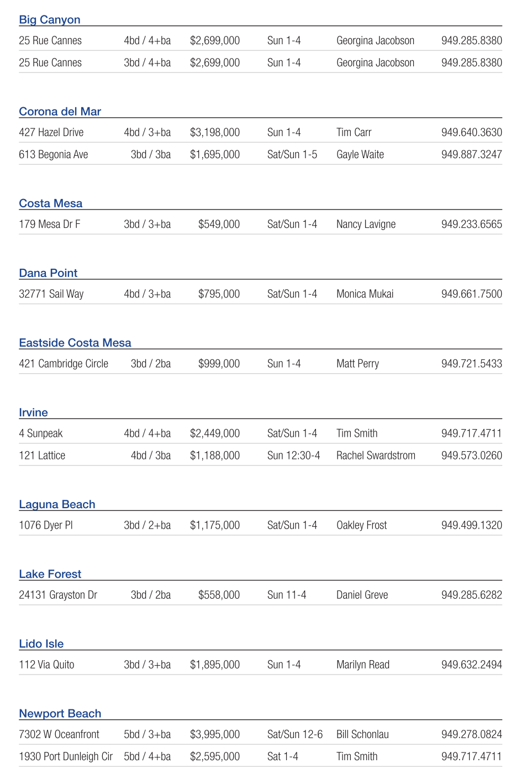
Task: Open the Newport Beach section heading
Action: pyautogui.click(x=60, y=713)
